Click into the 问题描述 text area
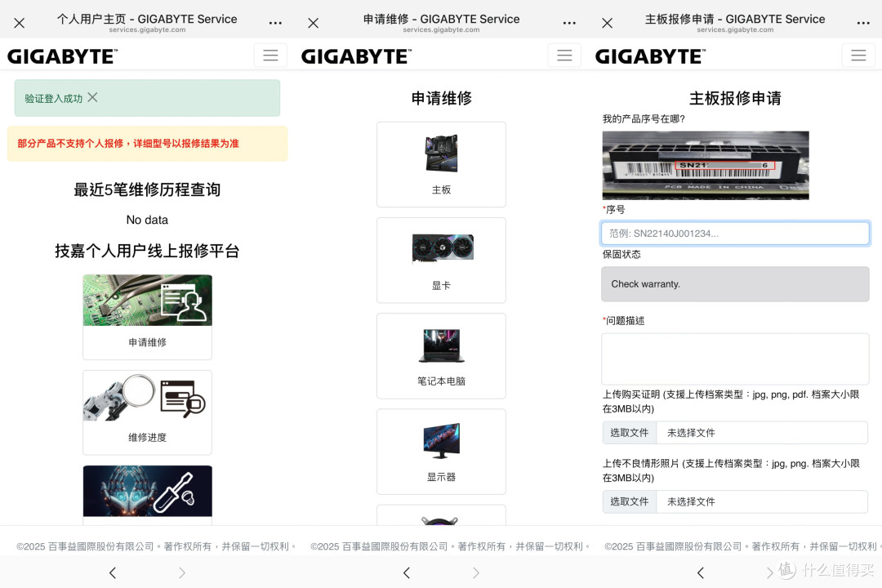The width and height of the screenshot is (882, 588). click(x=735, y=359)
